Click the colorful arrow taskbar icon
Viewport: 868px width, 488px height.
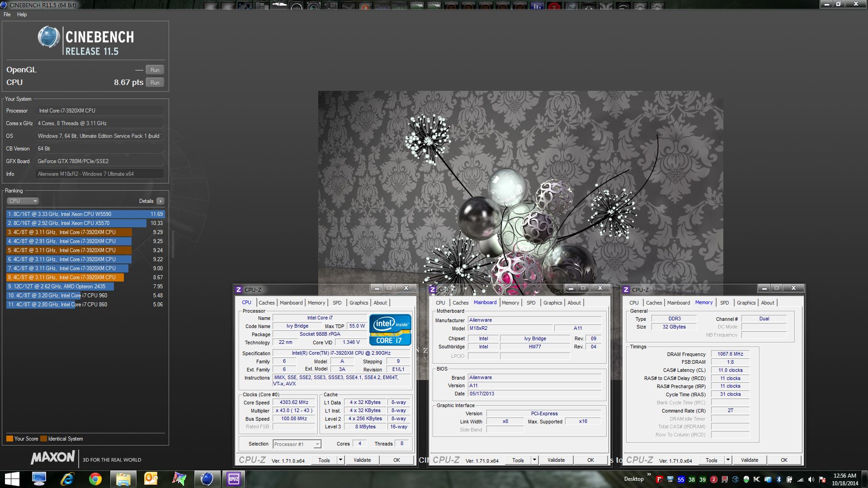pos(179,479)
